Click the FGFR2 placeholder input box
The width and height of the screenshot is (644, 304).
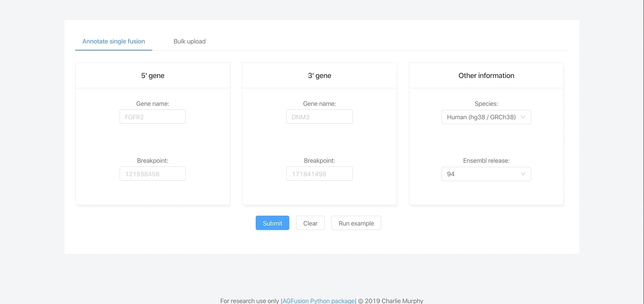pos(152,117)
